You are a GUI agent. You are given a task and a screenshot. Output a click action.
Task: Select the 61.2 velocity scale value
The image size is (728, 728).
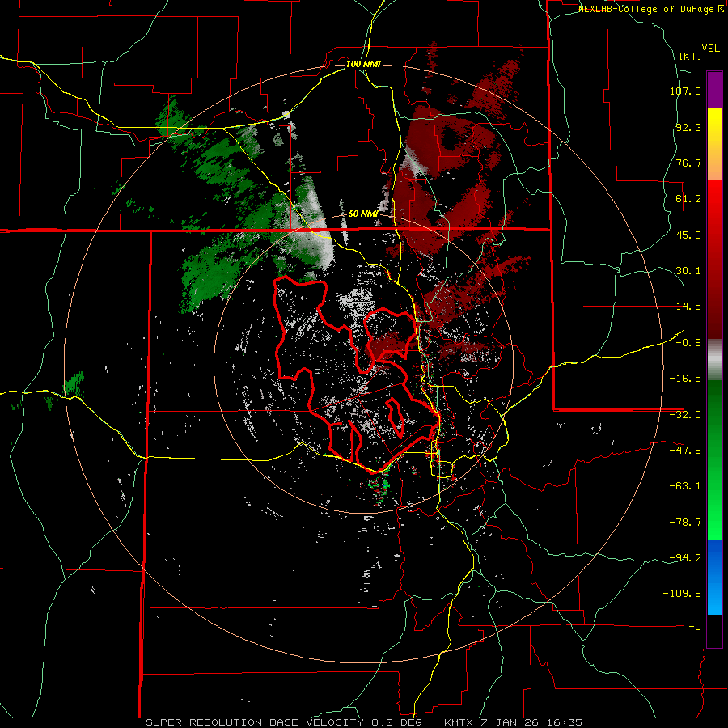click(x=688, y=199)
